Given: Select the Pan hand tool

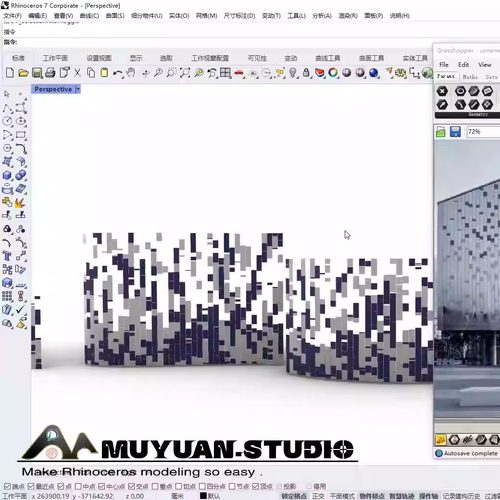Looking at the screenshot, I should [x=131, y=73].
